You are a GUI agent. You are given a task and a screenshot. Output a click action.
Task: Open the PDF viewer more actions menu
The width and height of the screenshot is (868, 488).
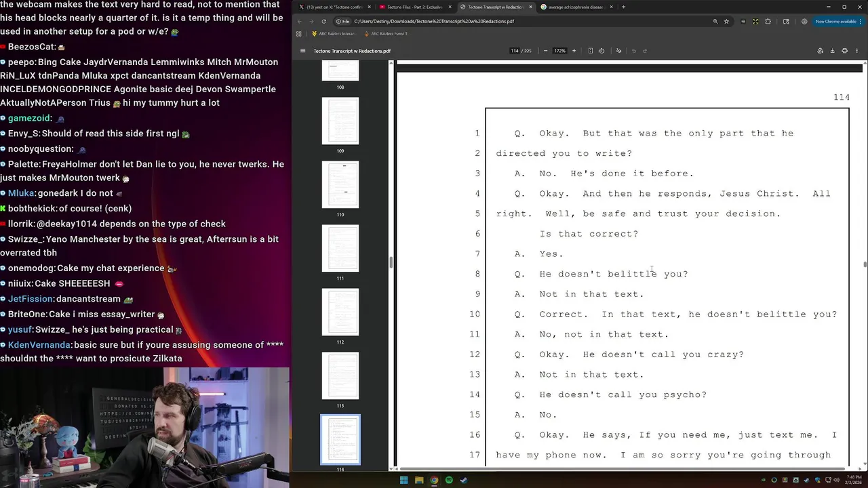tap(857, 51)
